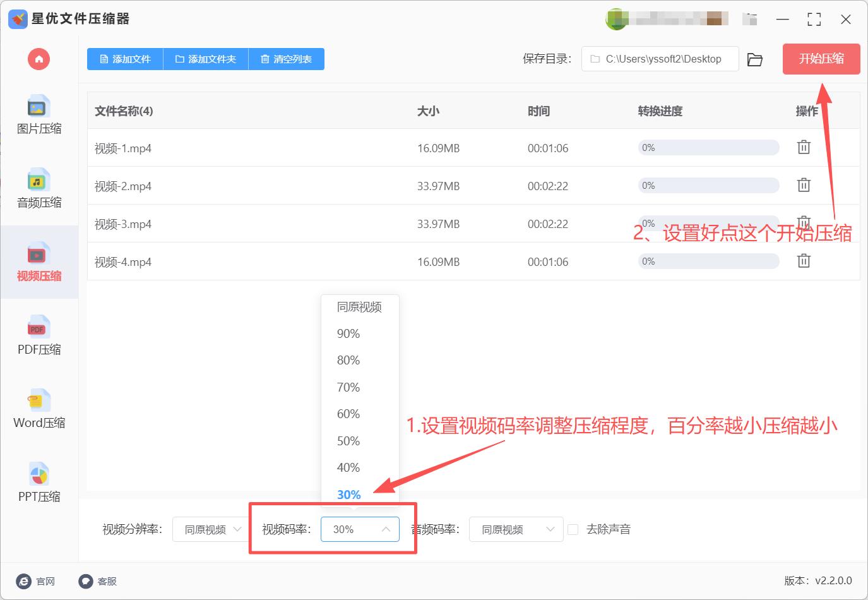The width and height of the screenshot is (868, 600).
Task: Select 同原视频 in the bitrate list
Action: [360, 307]
